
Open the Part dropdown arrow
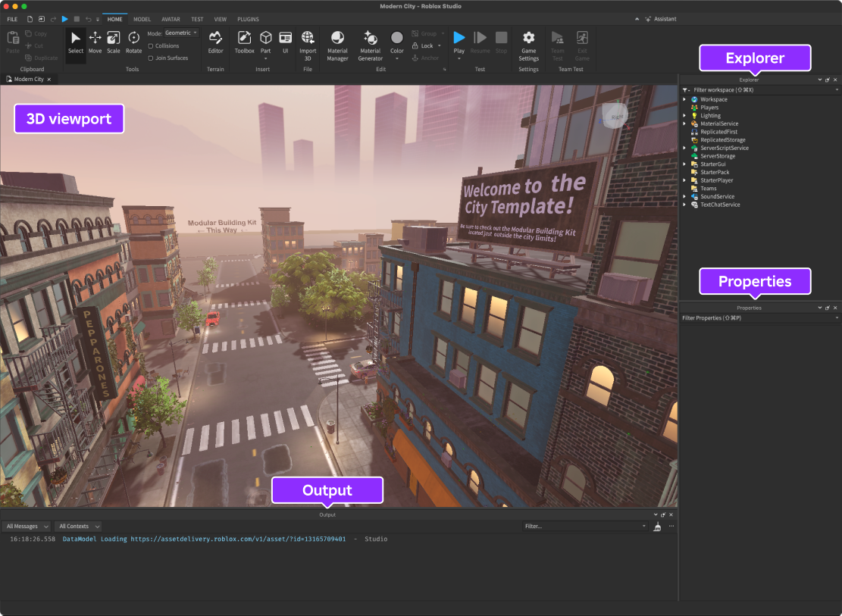(266, 58)
